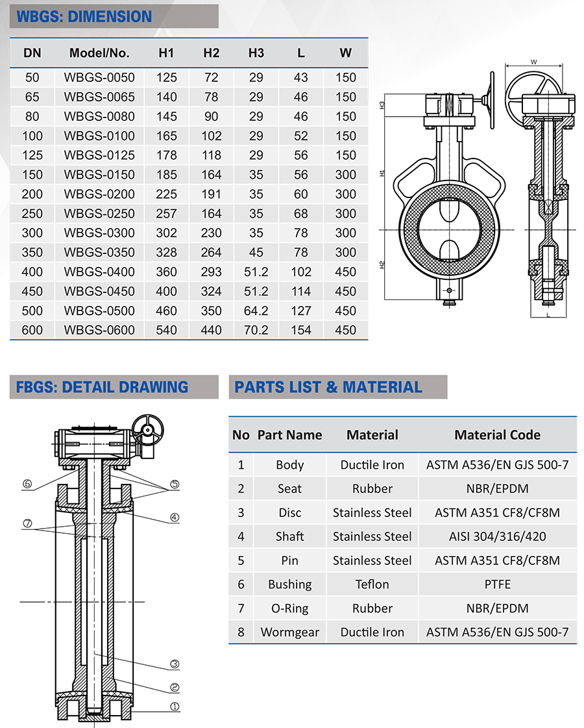The image size is (584, 728).
Task: Click the AISI 304/316/420 shaft code
Action: 497,536
